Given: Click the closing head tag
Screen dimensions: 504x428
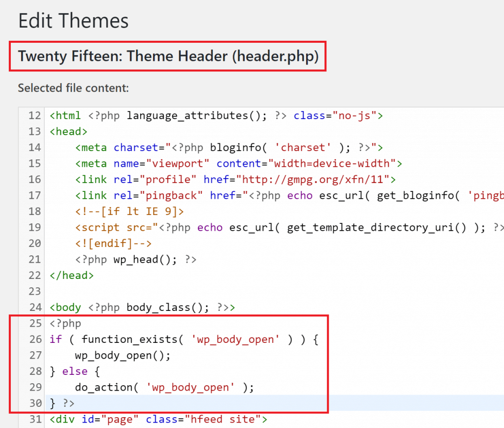Looking at the screenshot, I should 71,275.
